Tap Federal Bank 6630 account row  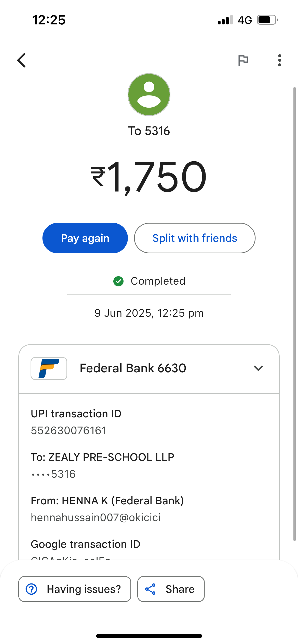point(133,368)
